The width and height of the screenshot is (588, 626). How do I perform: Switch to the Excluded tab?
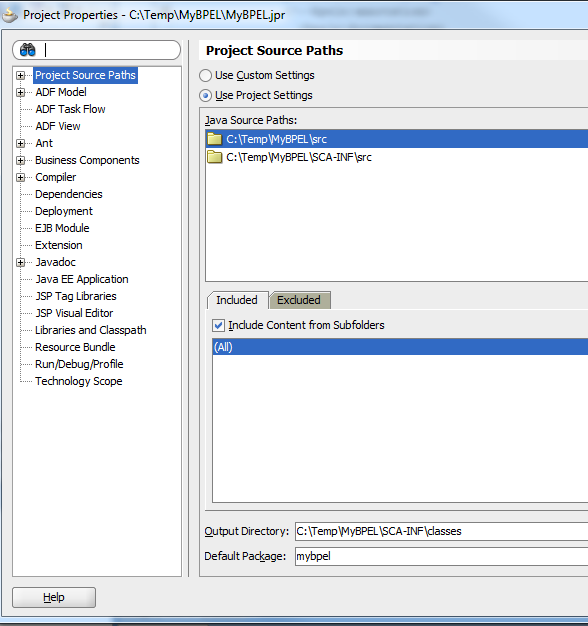pos(299,300)
